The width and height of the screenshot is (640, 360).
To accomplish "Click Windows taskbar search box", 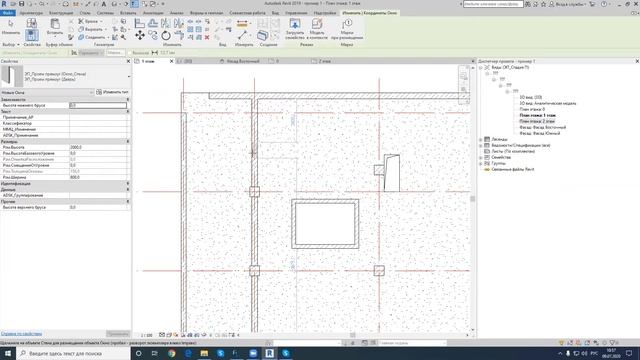I will click(x=73, y=353).
